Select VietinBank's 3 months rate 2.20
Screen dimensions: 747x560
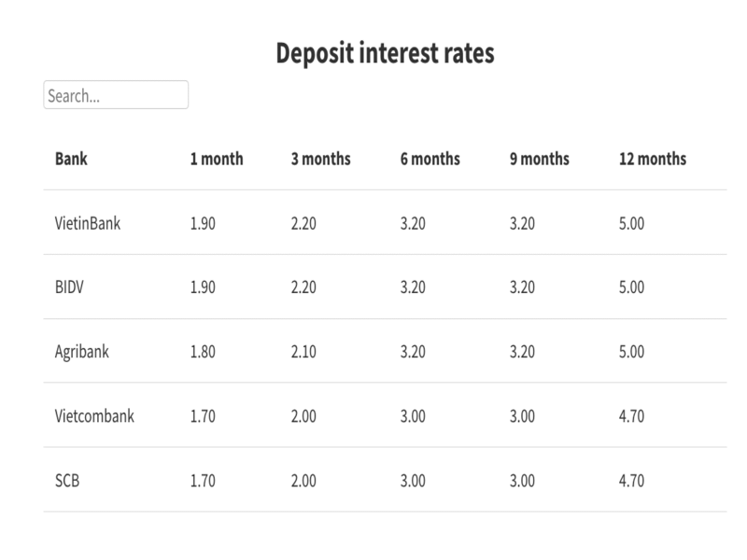[x=303, y=223]
